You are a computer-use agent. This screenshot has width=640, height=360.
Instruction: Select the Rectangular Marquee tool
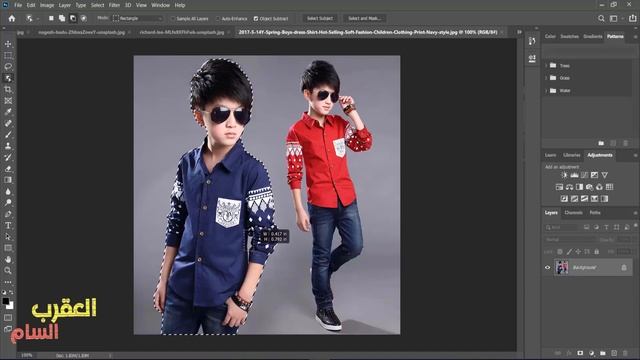click(8, 55)
